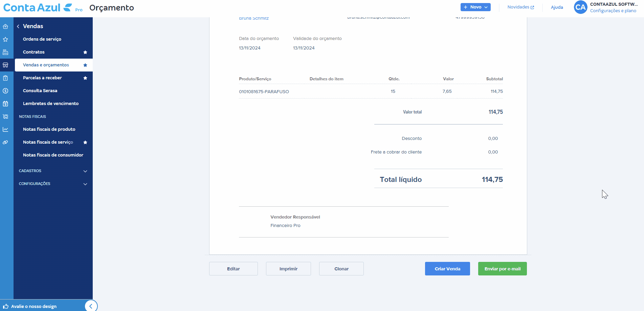Viewport: 644px width, 311px height.
Task: Click the favorites star sidebar icon
Action: (5, 39)
